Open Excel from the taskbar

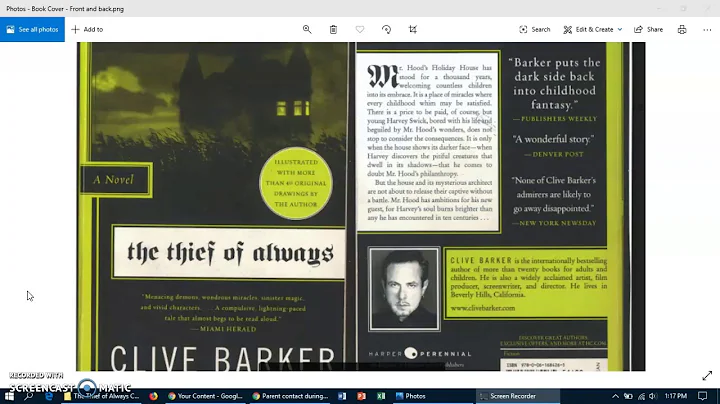click(381, 396)
